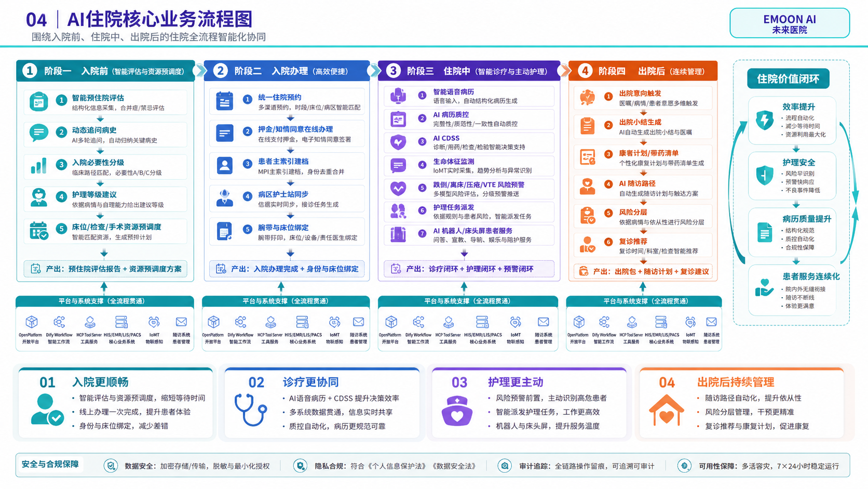Select IoMT icon under stage four support

[690, 322]
